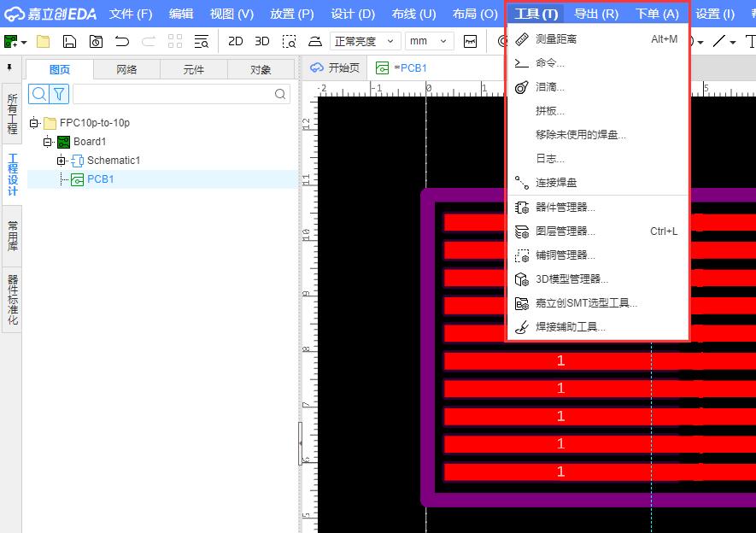This screenshot has width=756, height=533.
Task: Open the brightness (正常亮度) dropdown
Action: click(365, 41)
